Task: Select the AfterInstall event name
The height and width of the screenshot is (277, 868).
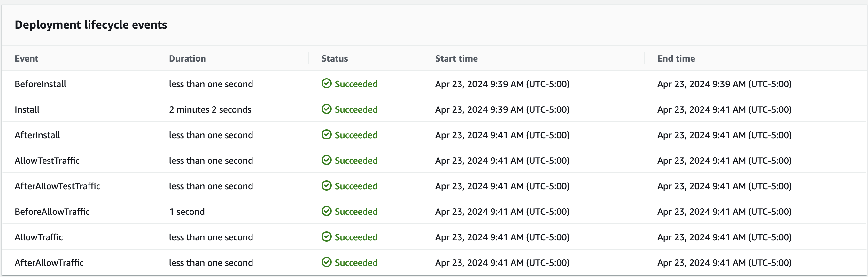Action: pyautogui.click(x=37, y=135)
